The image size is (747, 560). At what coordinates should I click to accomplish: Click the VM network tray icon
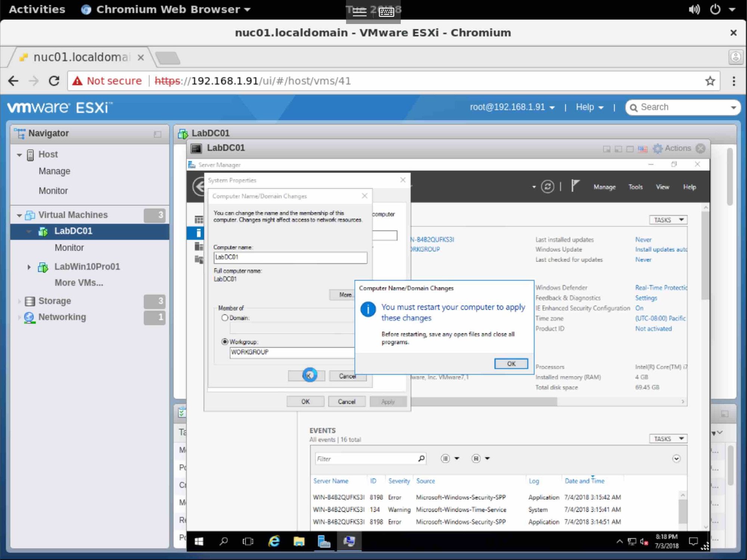coord(632,542)
